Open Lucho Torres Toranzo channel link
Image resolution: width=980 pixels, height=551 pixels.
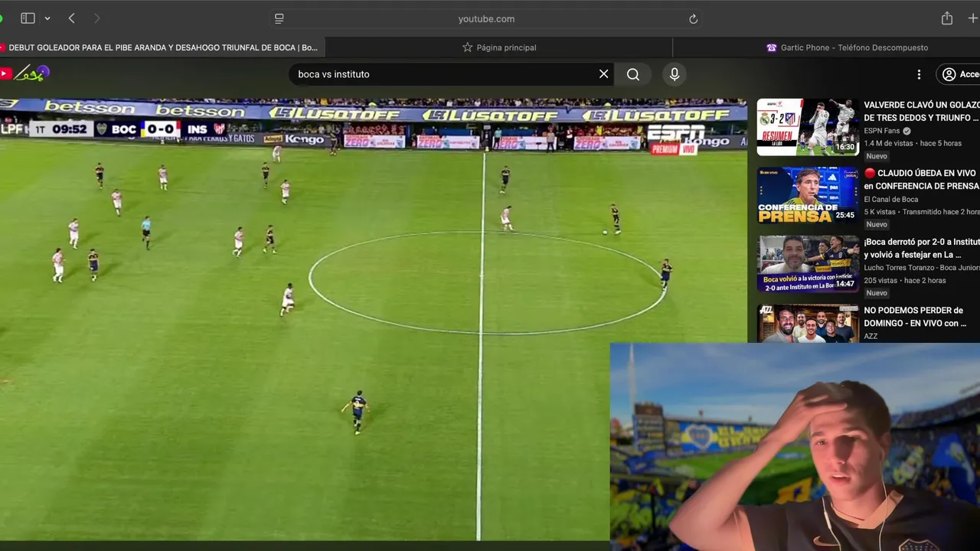coord(922,268)
